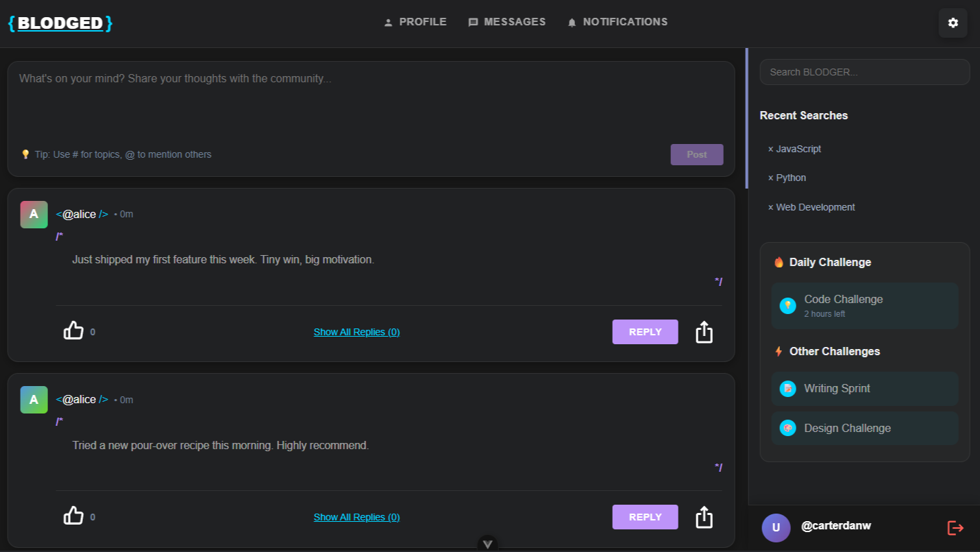Expand replies on the first feature post
The height and width of the screenshot is (552, 980).
(356, 332)
